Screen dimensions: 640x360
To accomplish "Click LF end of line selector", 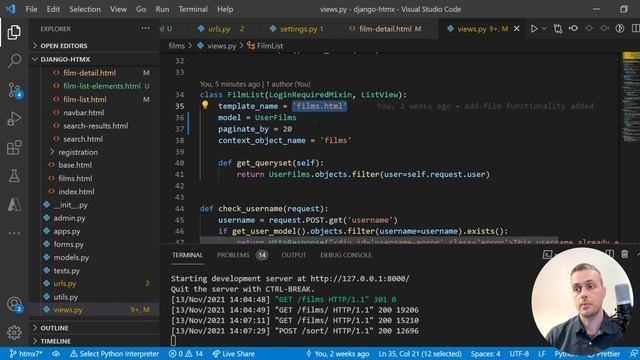I will pyautogui.click(x=542, y=353).
